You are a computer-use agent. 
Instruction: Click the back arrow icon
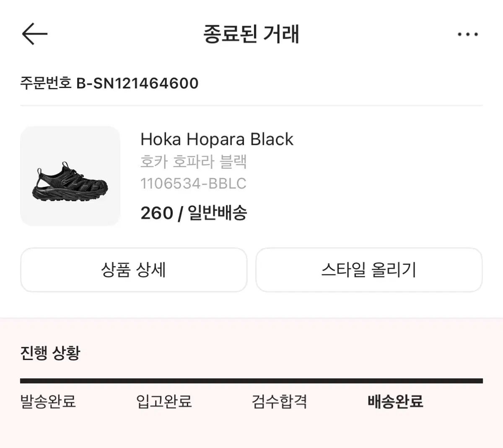35,34
